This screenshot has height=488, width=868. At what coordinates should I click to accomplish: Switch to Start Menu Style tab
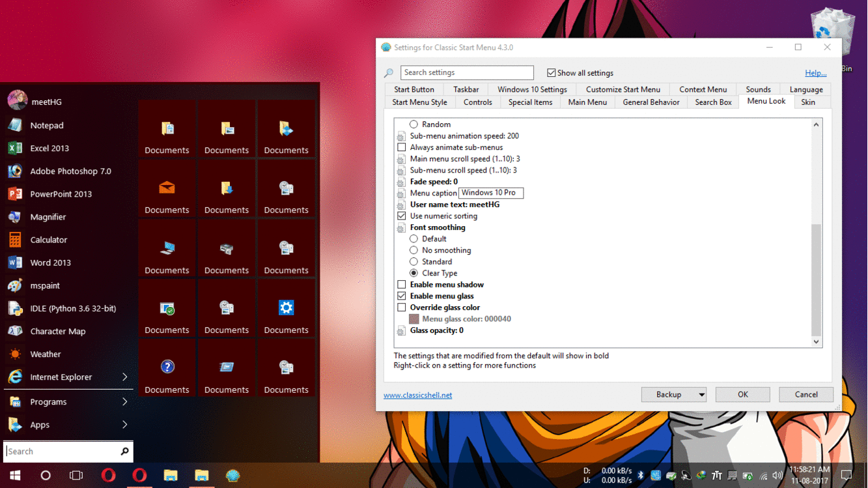pyautogui.click(x=419, y=102)
